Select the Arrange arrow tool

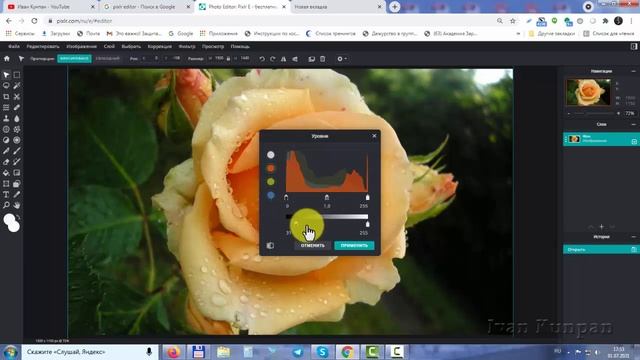point(6,75)
